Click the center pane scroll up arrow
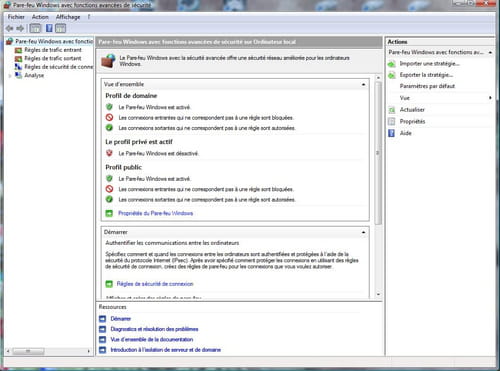Image resolution: width=500 pixels, height=371 pixels. click(x=378, y=78)
